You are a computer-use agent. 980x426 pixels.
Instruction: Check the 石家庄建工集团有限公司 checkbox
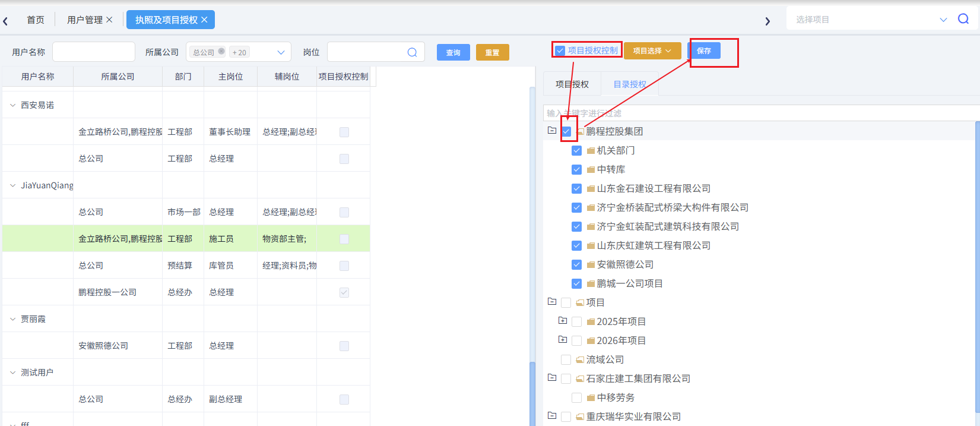pos(566,378)
